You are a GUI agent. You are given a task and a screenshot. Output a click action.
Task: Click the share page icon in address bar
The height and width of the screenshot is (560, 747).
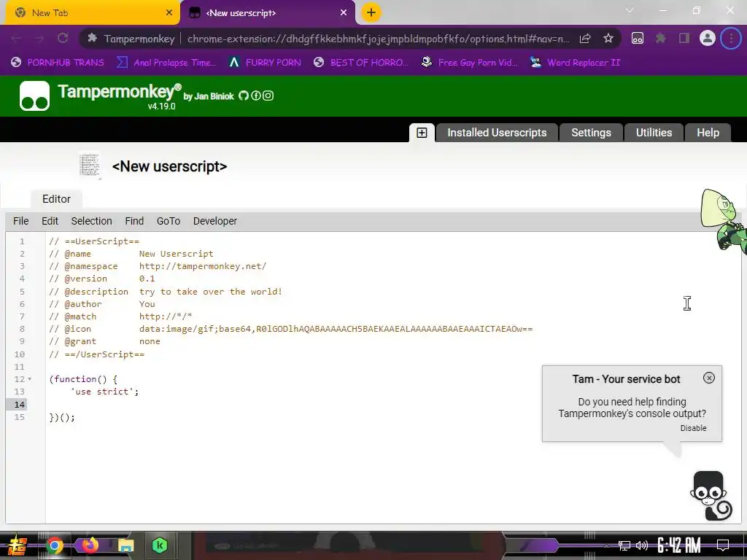(585, 39)
